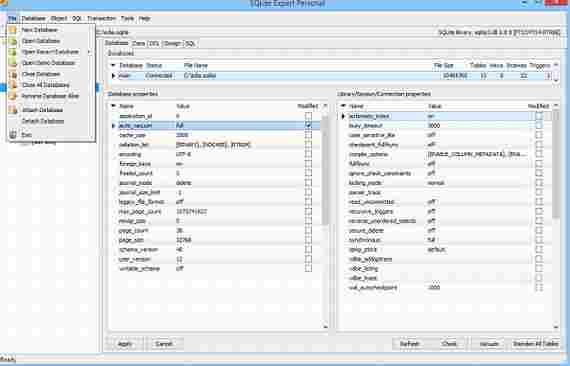The image size is (570, 366).
Task: Expand the main database row arrow
Action: click(113, 76)
